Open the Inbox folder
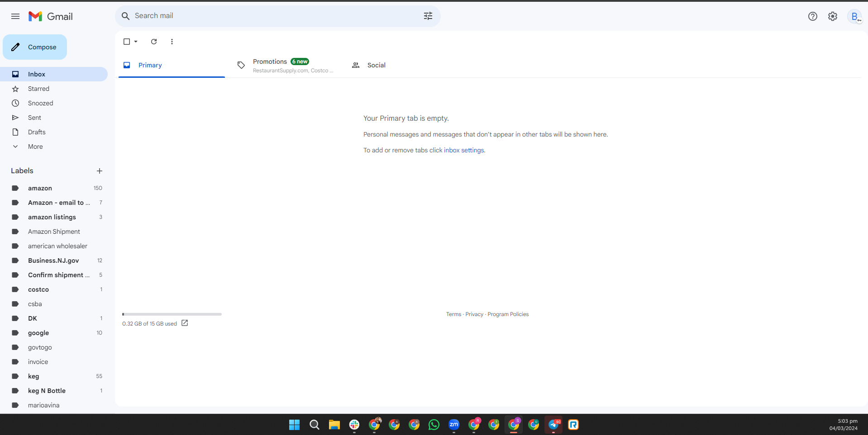The image size is (868, 435). pyautogui.click(x=54, y=74)
